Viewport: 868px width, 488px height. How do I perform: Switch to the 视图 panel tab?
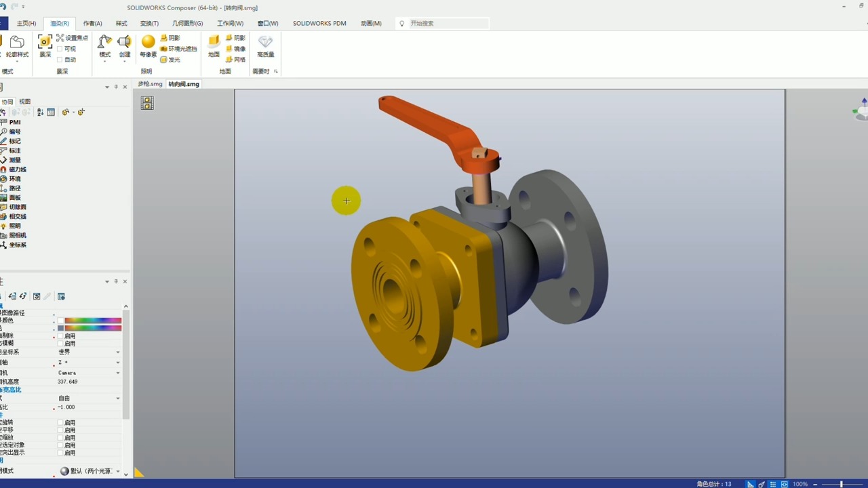pos(24,102)
